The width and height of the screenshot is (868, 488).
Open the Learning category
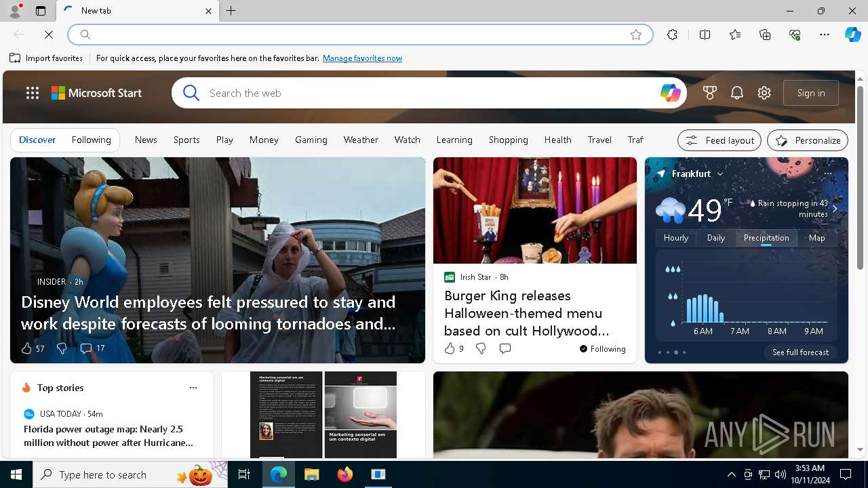point(454,140)
